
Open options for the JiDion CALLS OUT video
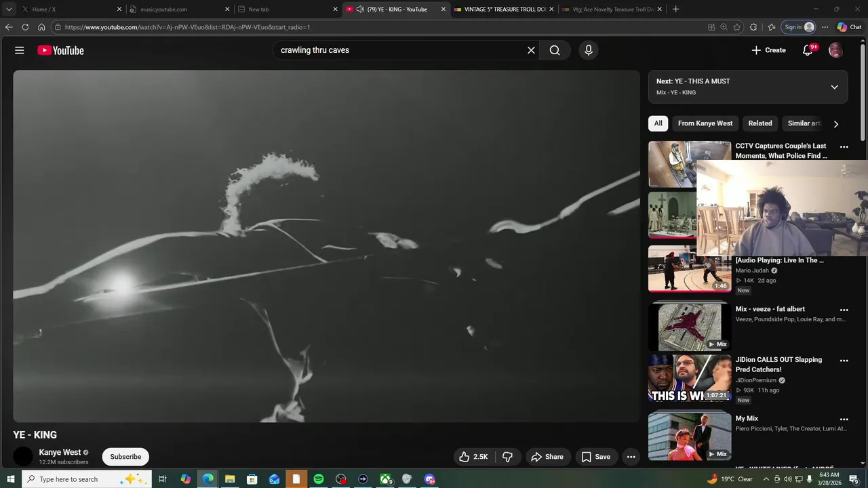844,361
